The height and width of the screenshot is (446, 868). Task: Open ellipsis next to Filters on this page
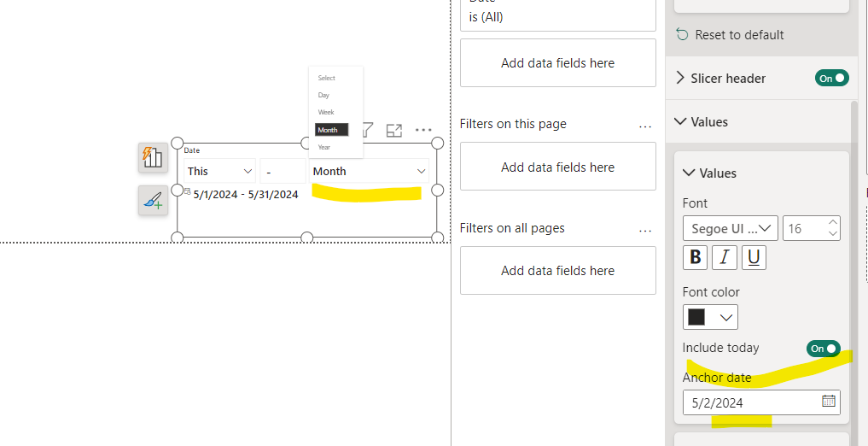click(x=645, y=126)
